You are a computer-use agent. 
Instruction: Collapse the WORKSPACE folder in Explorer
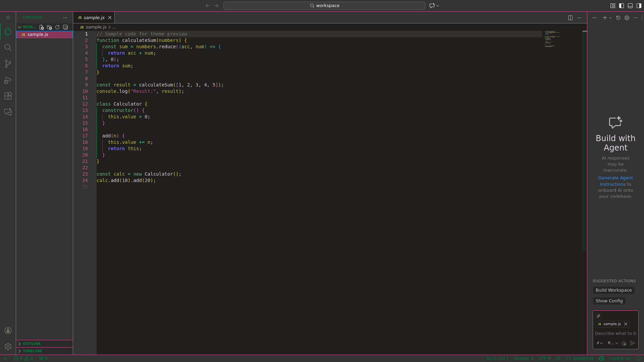[19, 27]
